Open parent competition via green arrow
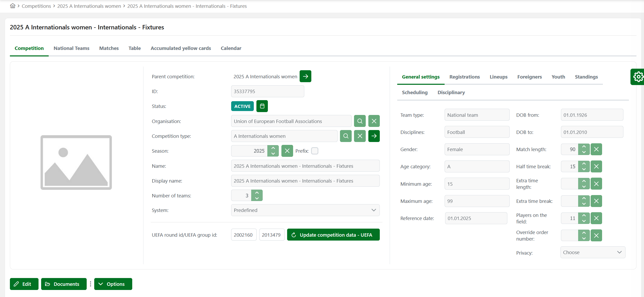 305,76
